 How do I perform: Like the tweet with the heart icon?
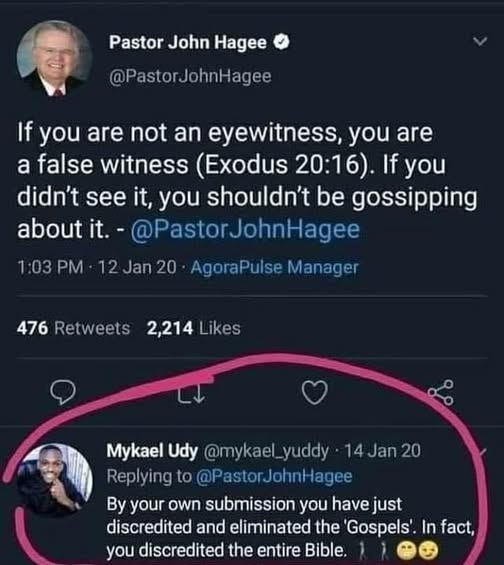click(315, 392)
